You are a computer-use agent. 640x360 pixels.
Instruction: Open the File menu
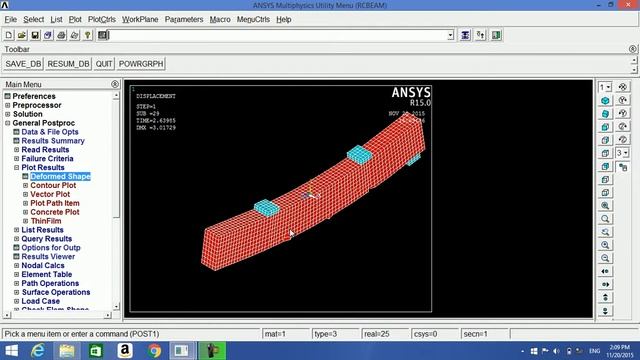tap(11, 20)
